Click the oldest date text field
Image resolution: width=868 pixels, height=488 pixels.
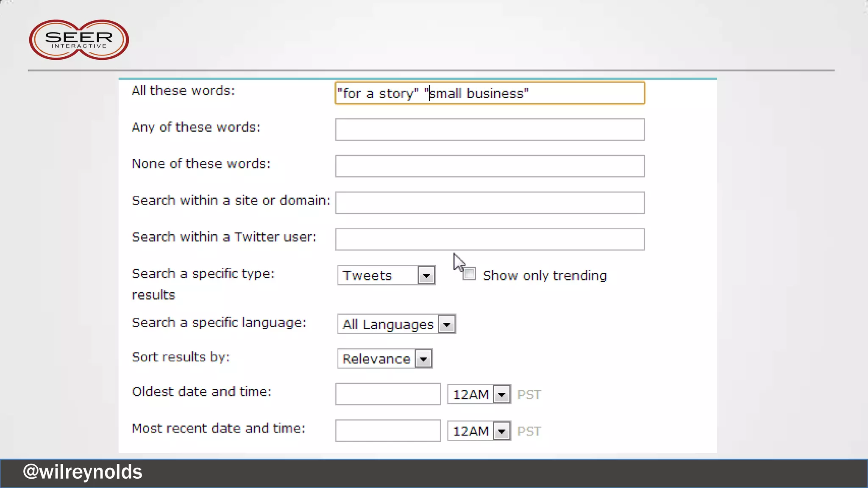(388, 394)
